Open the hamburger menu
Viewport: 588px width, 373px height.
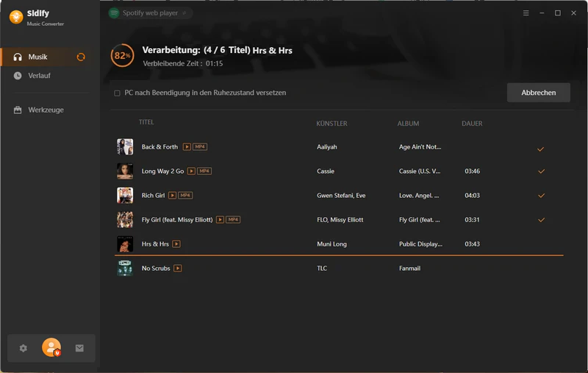[526, 13]
